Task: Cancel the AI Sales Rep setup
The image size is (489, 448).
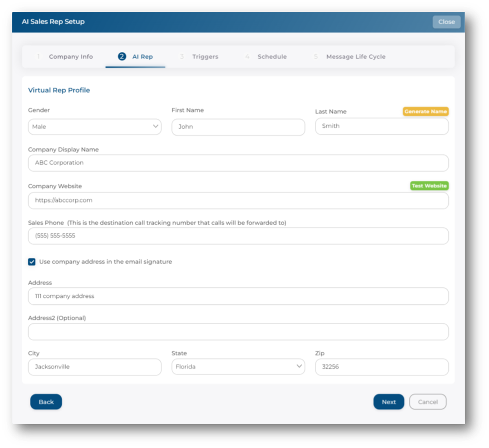Action: (x=428, y=402)
